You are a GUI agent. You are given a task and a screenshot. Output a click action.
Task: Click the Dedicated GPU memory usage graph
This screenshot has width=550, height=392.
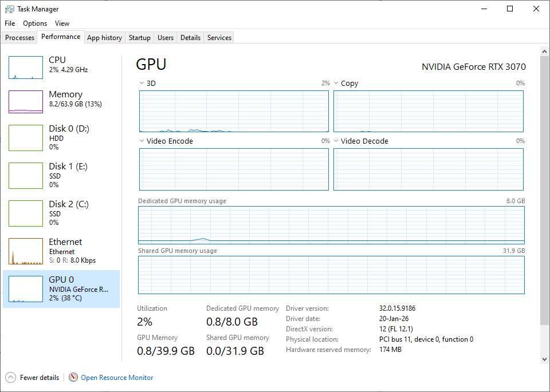[331, 225]
